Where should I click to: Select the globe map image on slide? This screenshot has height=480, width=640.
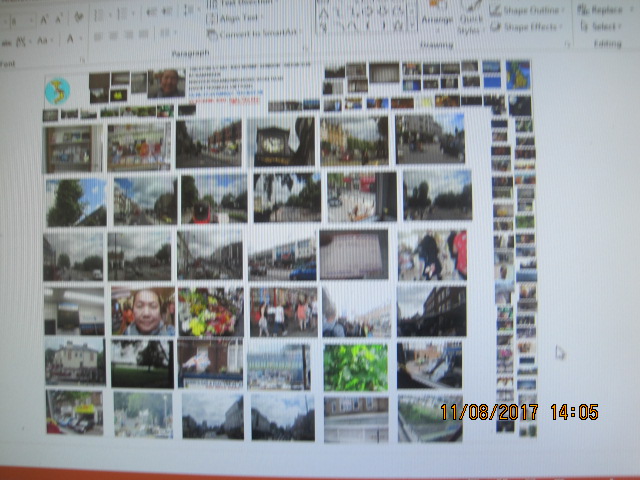pos(58,91)
